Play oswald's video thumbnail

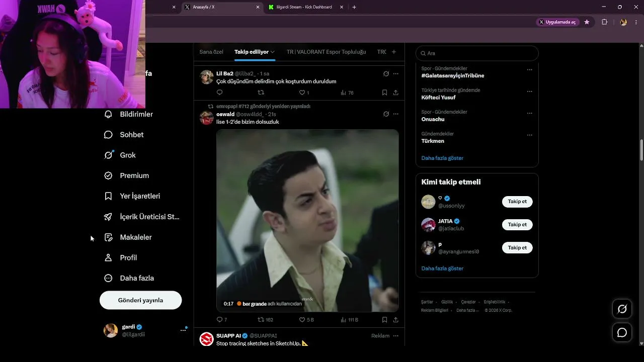[x=307, y=221]
